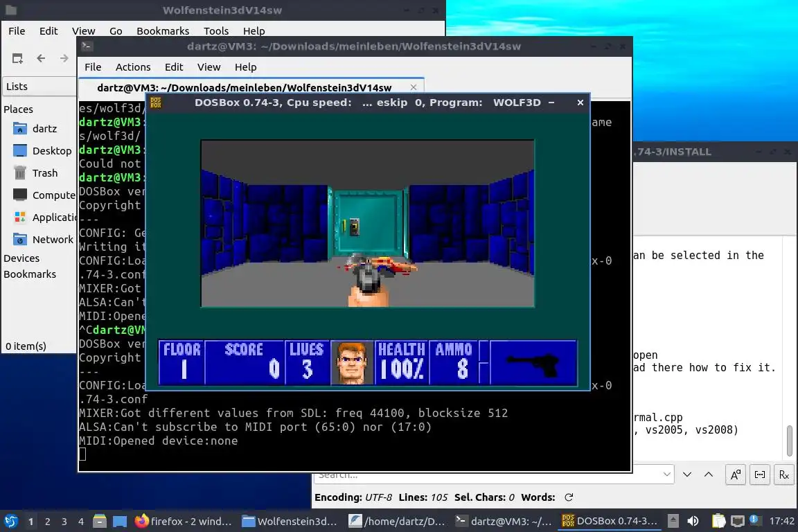This screenshot has width=798, height=532.
Task: Toggle whole-word matching in editor search bar
Action: point(760,475)
